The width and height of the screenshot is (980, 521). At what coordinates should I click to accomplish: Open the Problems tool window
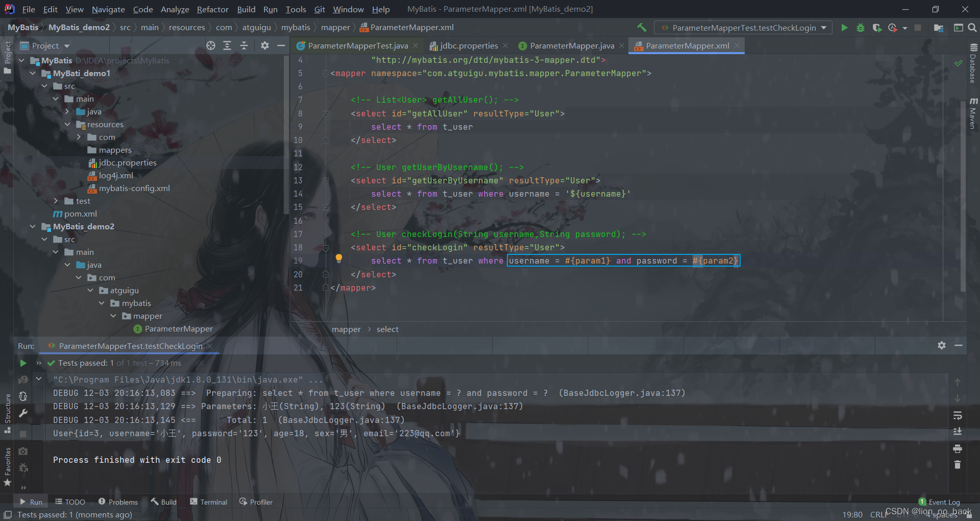click(x=118, y=502)
